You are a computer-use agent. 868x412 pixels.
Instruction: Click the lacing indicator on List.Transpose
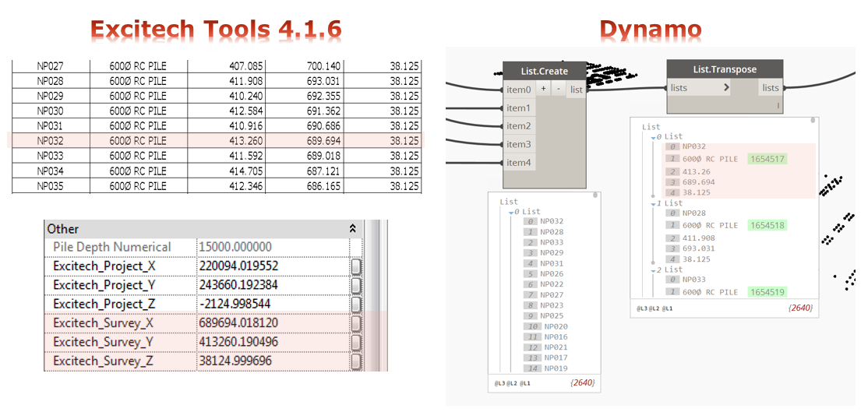(x=778, y=105)
